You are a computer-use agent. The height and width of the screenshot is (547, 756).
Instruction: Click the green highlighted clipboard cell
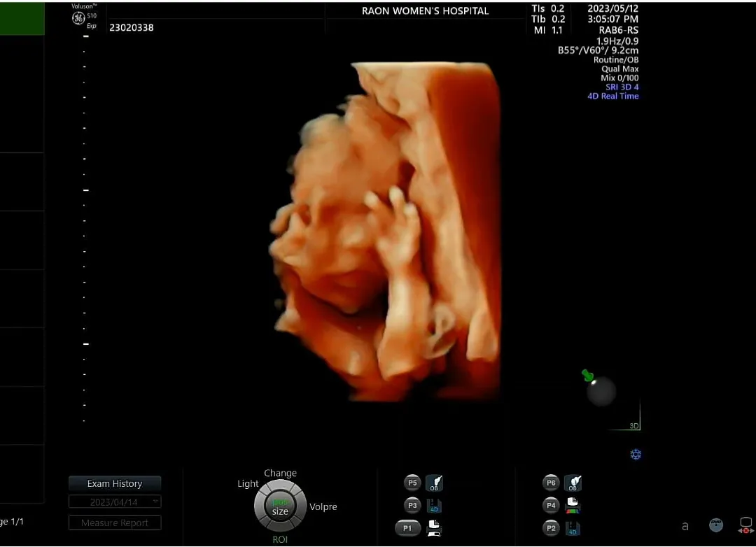point(22,18)
